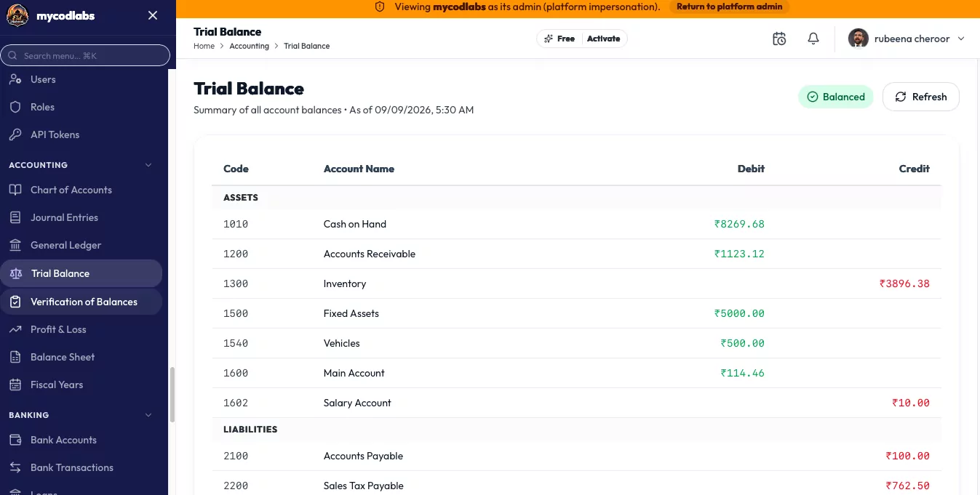This screenshot has width=980, height=495.
Task: Click the API Tokens key icon
Action: coord(15,134)
